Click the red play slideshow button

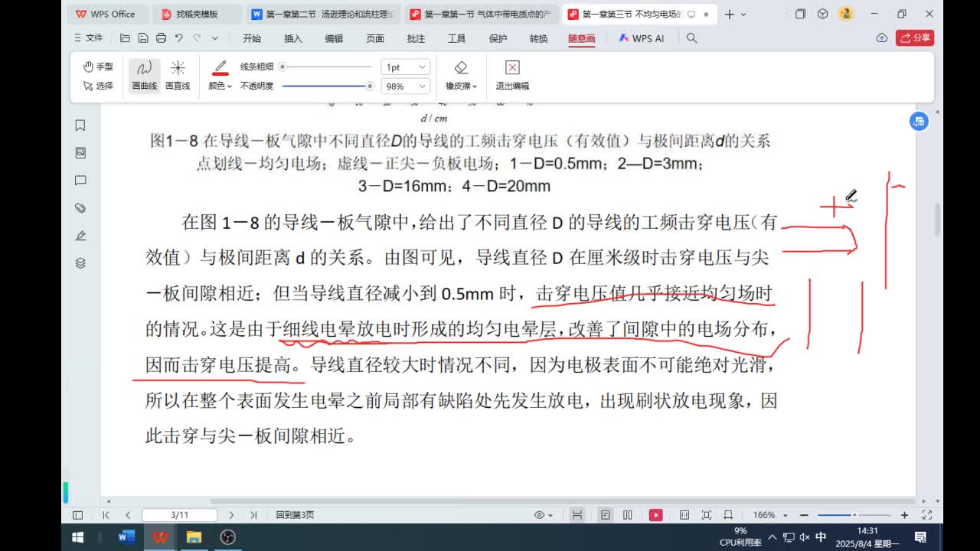pos(655,515)
